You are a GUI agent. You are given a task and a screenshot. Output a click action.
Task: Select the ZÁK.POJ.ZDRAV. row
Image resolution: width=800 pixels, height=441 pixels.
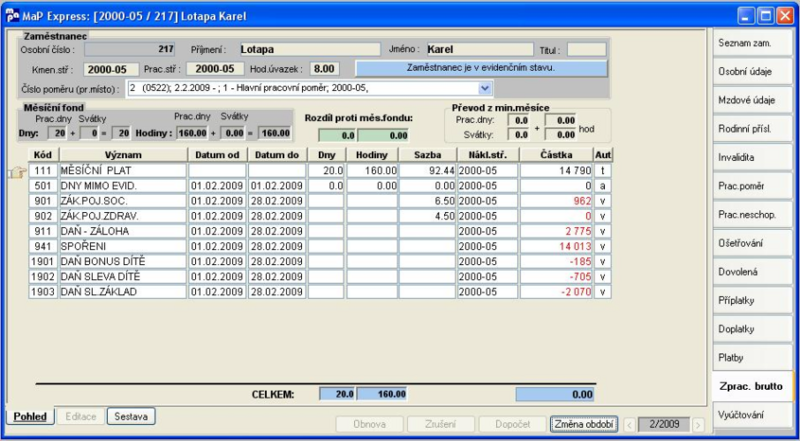(x=320, y=216)
